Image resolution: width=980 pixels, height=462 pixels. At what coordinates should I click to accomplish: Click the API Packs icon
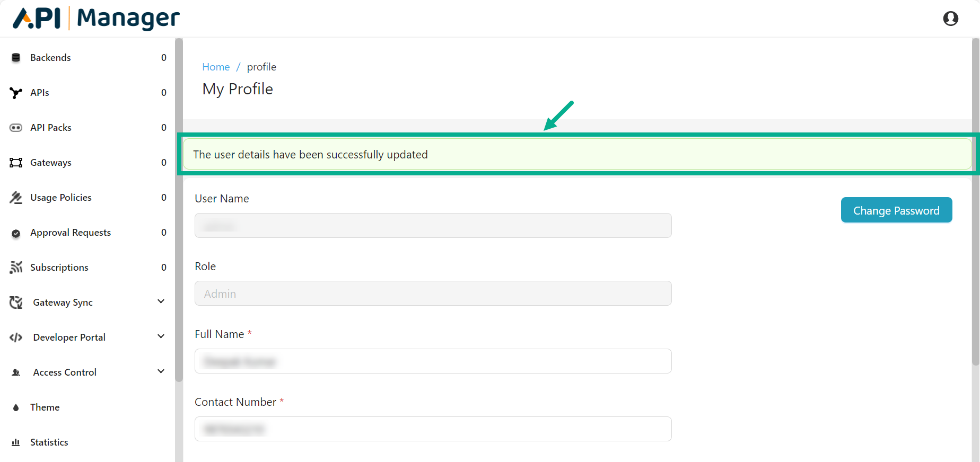click(16, 128)
